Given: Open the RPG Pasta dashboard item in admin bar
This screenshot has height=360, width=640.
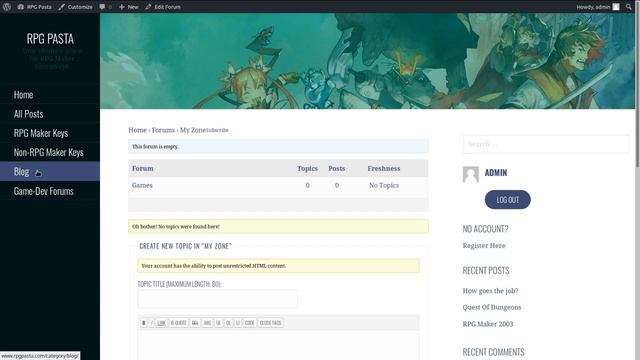Looking at the screenshot, I should pyautogui.click(x=35, y=7).
